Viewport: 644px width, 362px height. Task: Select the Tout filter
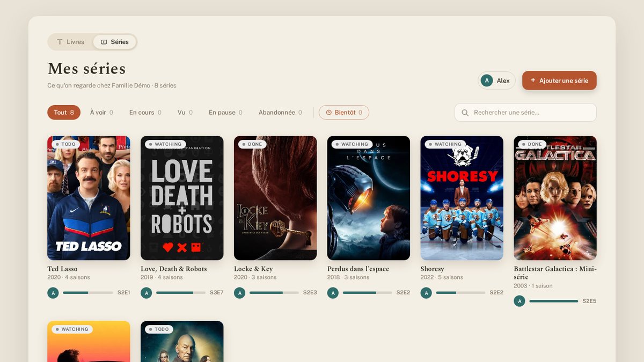64,113
